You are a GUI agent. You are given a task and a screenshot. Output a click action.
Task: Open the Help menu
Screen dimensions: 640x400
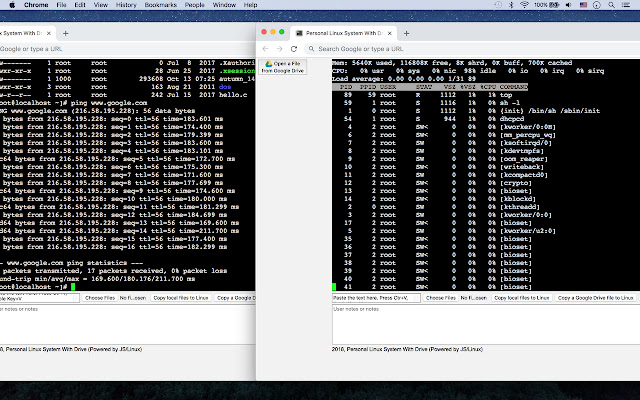point(250,5)
